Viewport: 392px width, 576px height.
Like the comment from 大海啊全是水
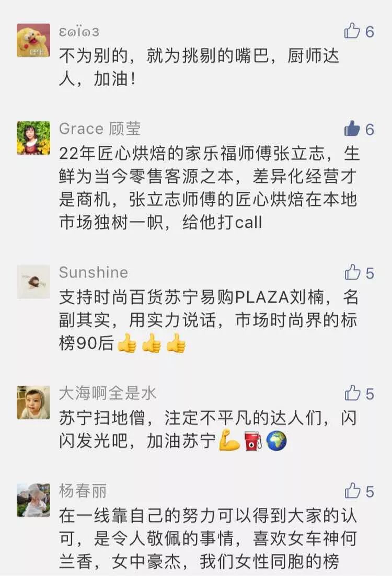[352, 394]
